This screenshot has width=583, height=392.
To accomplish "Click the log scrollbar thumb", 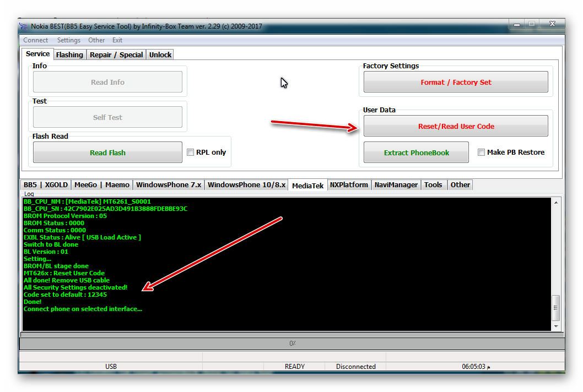I will pos(556,308).
